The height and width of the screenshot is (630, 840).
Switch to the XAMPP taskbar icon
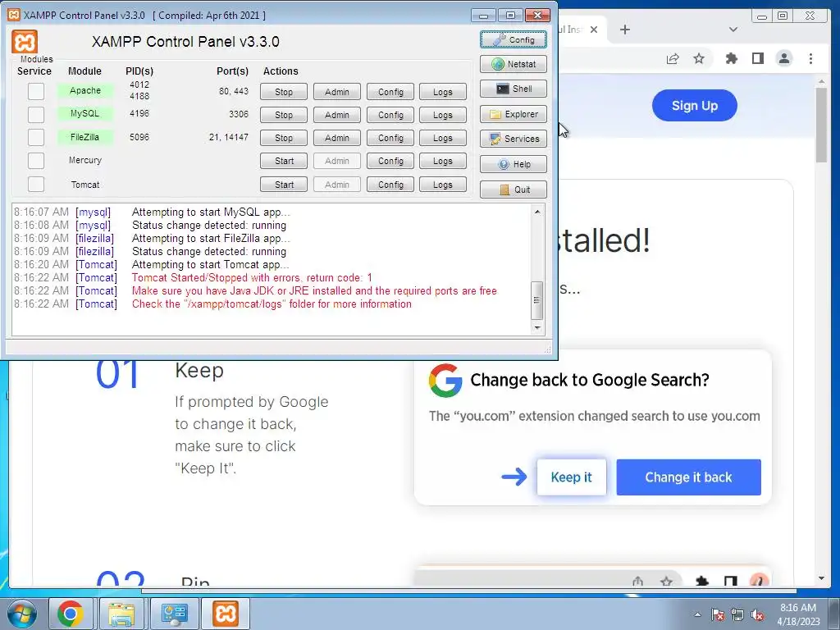point(226,614)
